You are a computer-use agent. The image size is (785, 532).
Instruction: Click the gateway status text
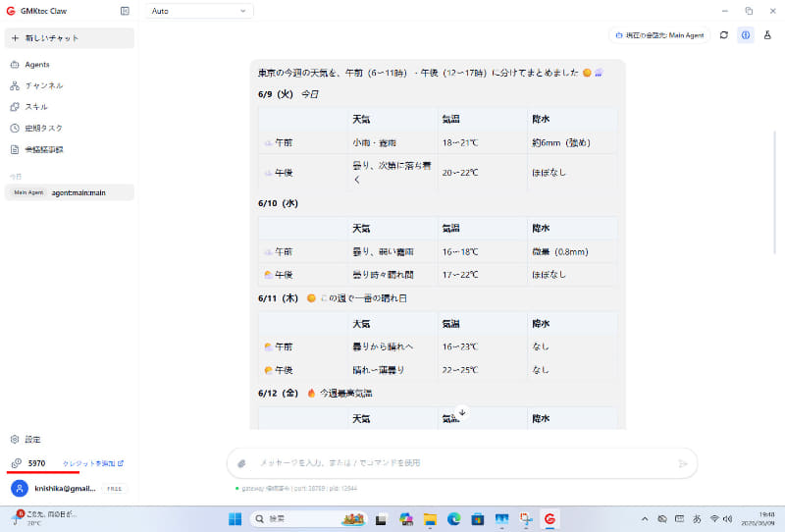[x=299, y=488]
